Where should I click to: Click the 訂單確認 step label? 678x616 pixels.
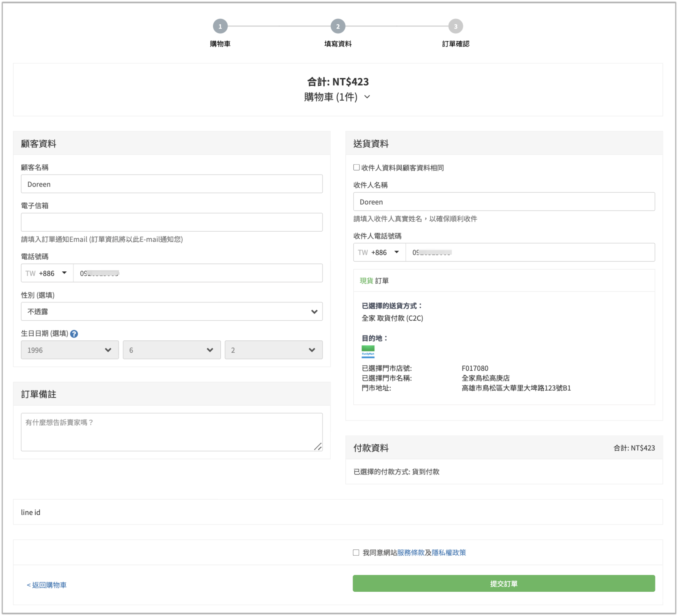[x=455, y=44]
